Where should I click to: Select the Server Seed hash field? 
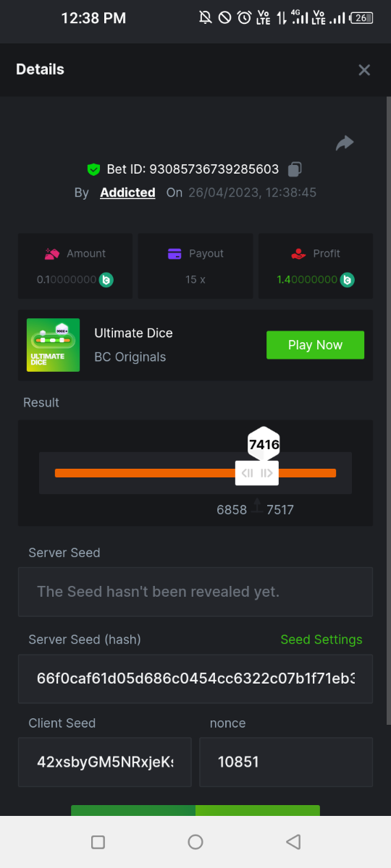point(195,679)
